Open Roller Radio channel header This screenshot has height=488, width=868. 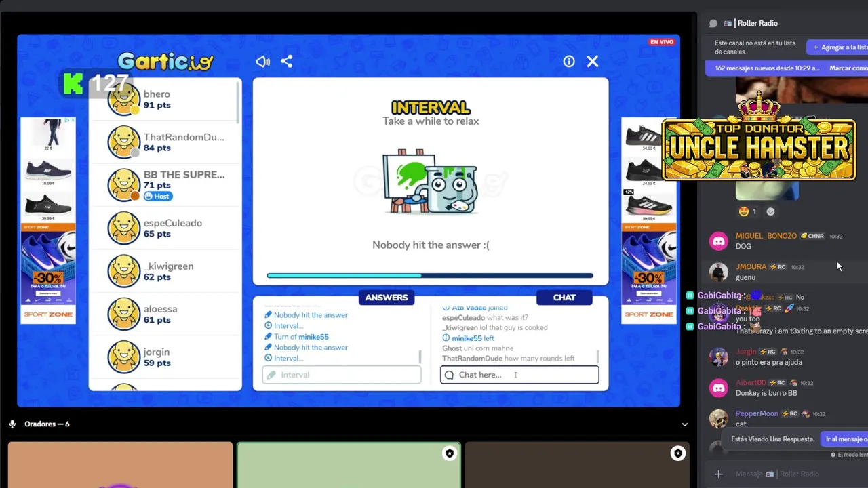pos(757,23)
